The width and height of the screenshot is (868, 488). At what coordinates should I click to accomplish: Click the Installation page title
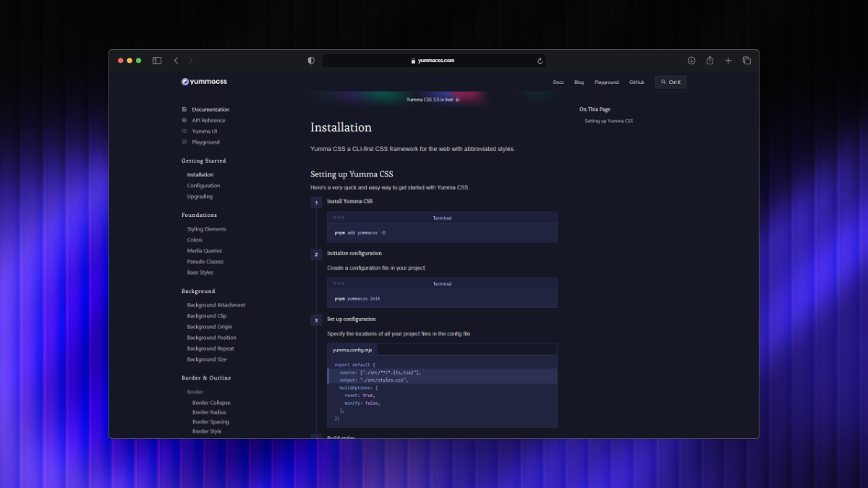pyautogui.click(x=341, y=127)
